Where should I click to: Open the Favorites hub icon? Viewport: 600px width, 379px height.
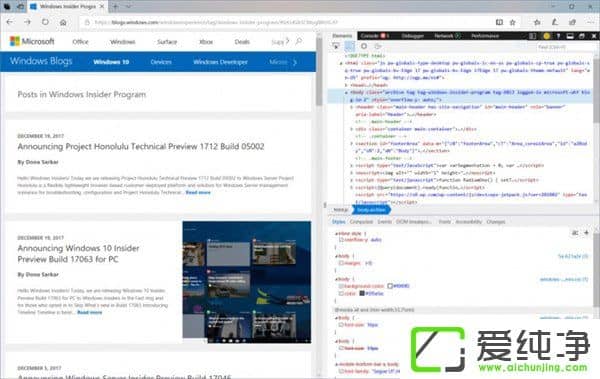click(x=537, y=22)
